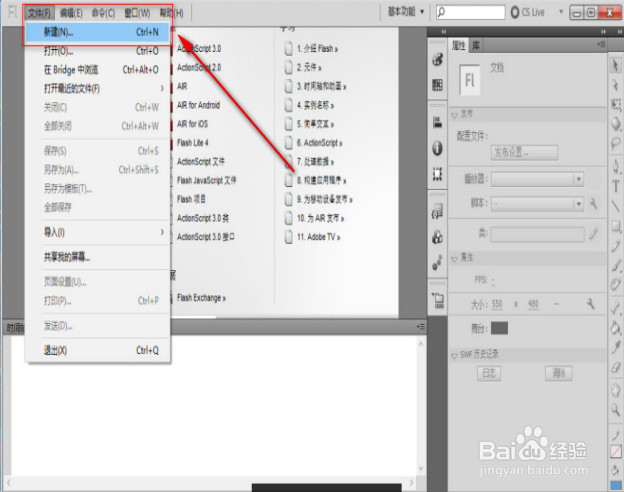Screen dimensions: 624x492
Task: Select the Selection arrow tool
Action: (x=615, y=65)
